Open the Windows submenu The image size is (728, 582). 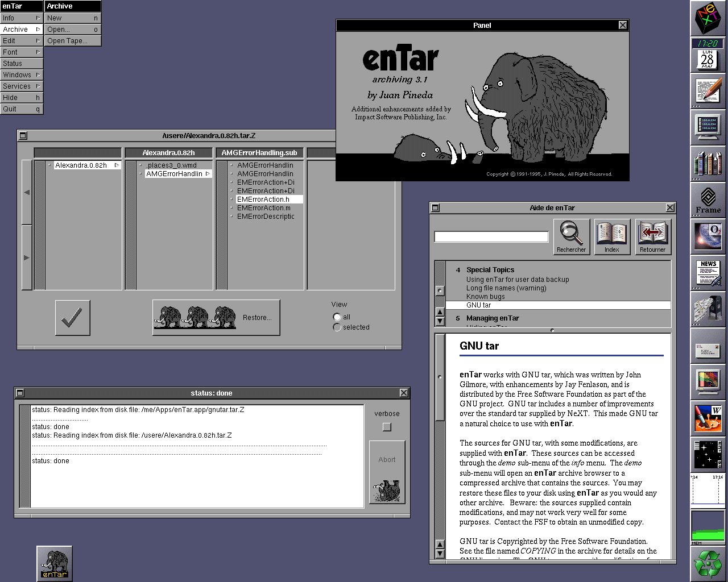[22, 75]
